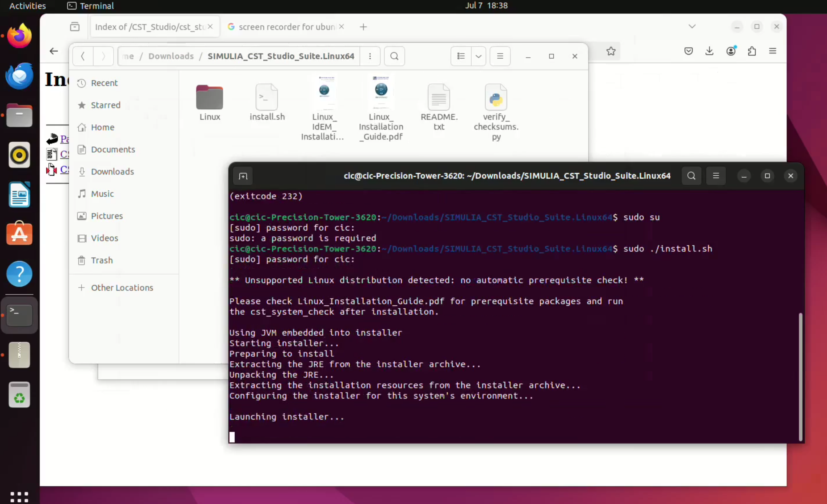
Task: Launch LibreOffice Writer from the dock
Action: (19, 195)
